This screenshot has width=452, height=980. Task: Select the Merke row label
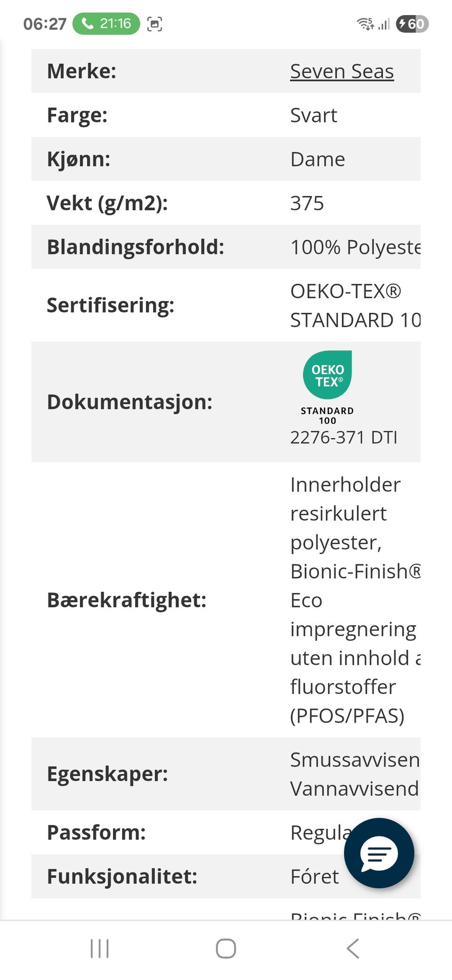pyautogui.click(x=81, y=72)
